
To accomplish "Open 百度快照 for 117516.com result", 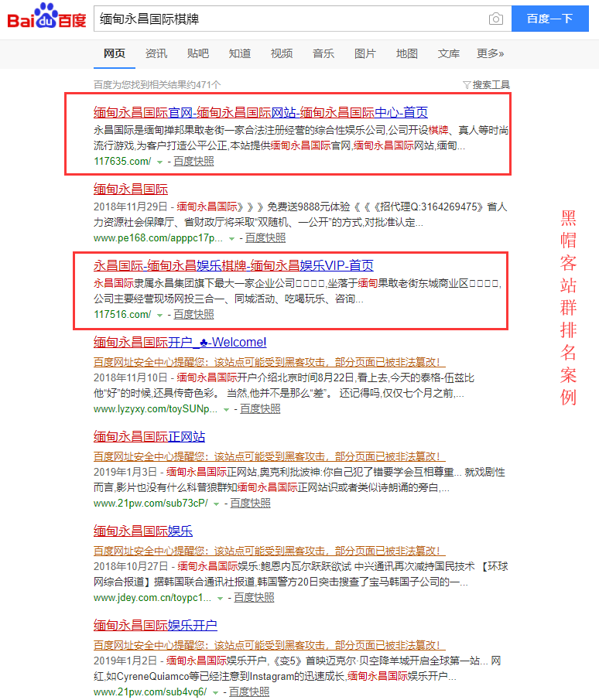I will tap(193, 315).
